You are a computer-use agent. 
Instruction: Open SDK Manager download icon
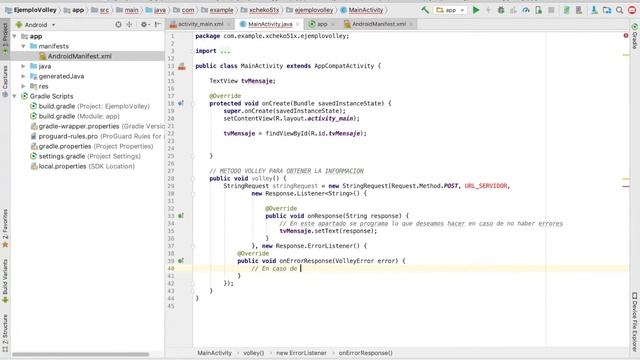(594, 10)
